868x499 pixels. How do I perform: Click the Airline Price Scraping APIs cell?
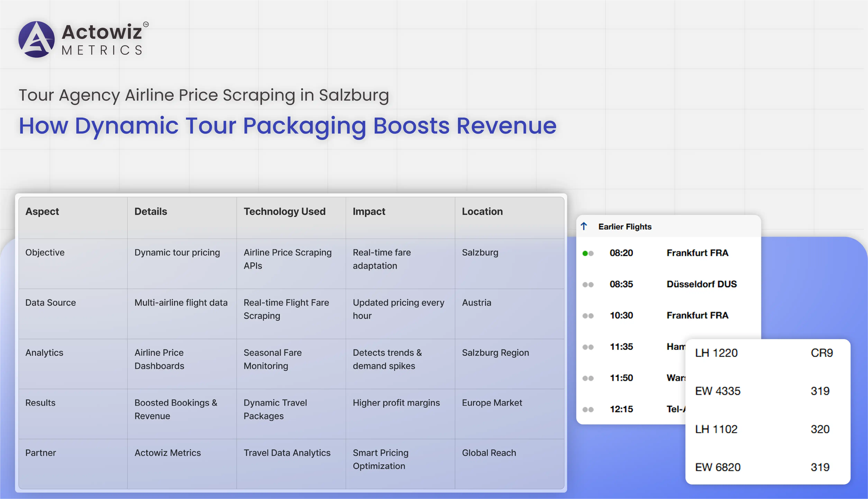(287, 259)
